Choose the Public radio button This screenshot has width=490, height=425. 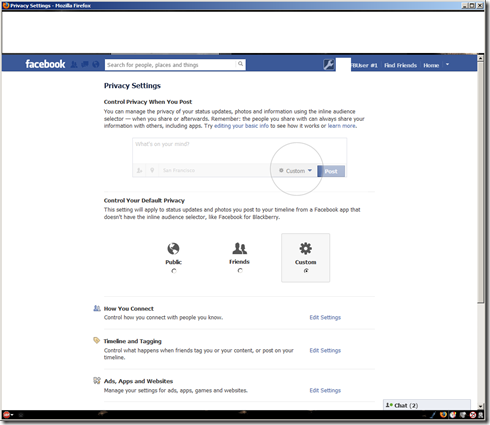174,271
